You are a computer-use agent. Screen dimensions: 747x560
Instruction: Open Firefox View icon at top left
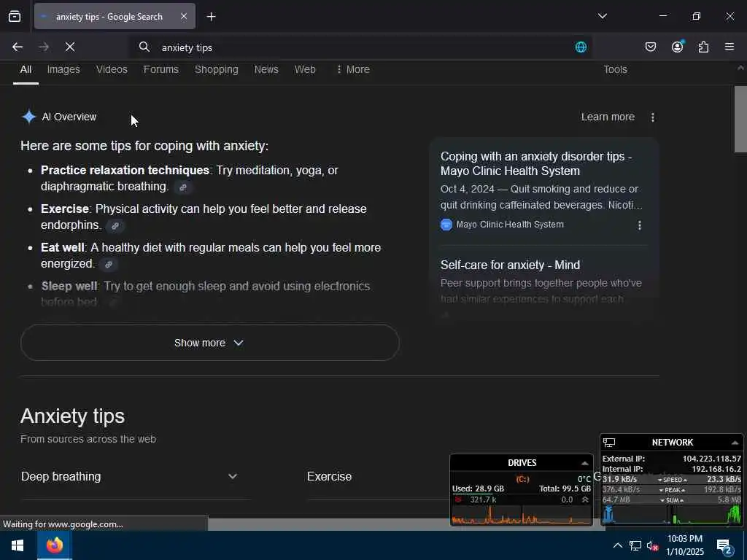(15, 16)
